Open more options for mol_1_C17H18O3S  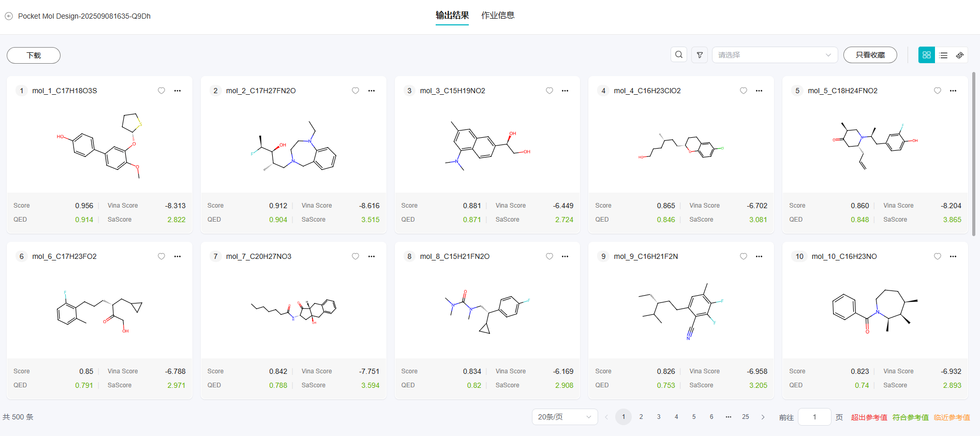coord(177,91)
